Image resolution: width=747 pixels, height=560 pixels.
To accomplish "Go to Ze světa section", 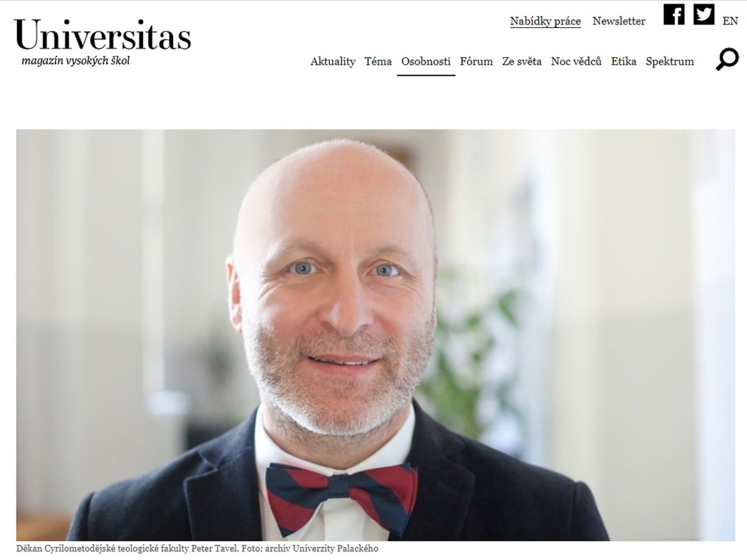I will [x=522, y=61].
